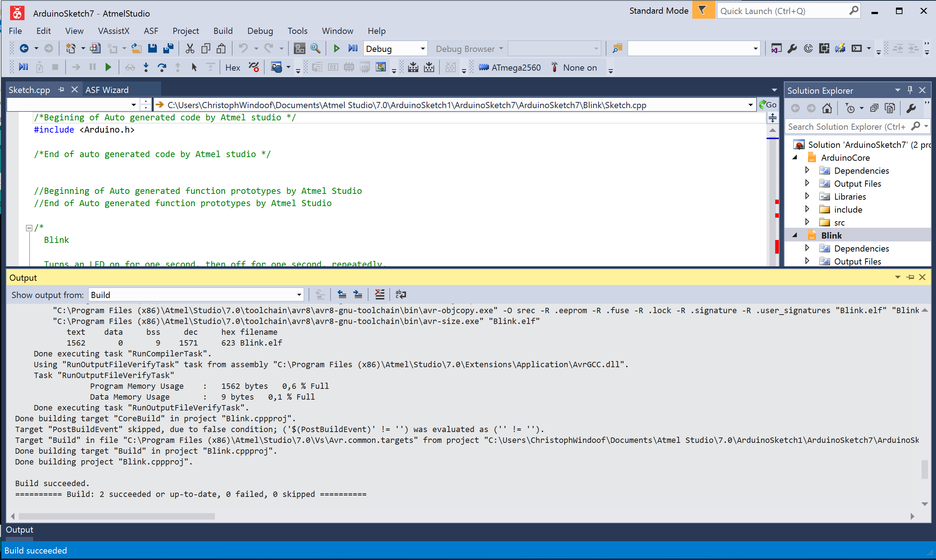Click the Output panel horizontal scrollbar thumb
The height and width of the screenshot is (560, 936).
(x=117, y=516)
